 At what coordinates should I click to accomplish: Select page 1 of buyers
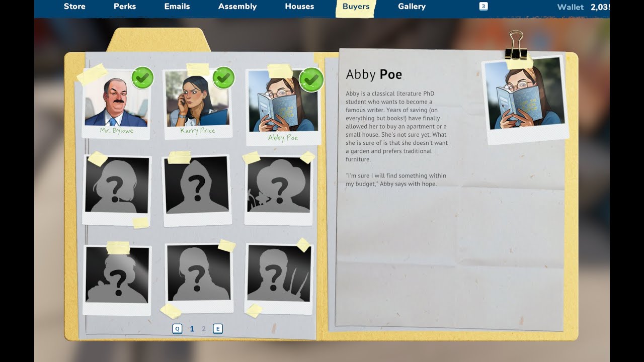tap(192, 329)
